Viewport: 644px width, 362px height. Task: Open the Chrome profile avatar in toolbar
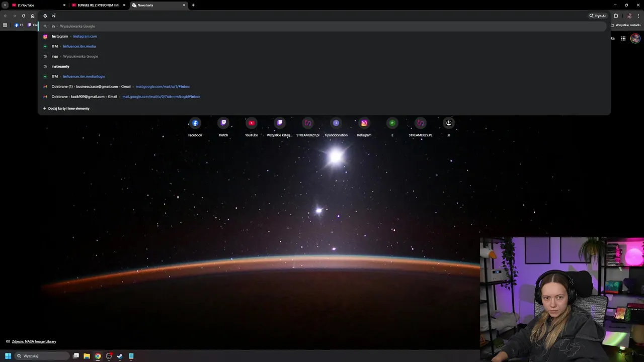tap(629, 16)
